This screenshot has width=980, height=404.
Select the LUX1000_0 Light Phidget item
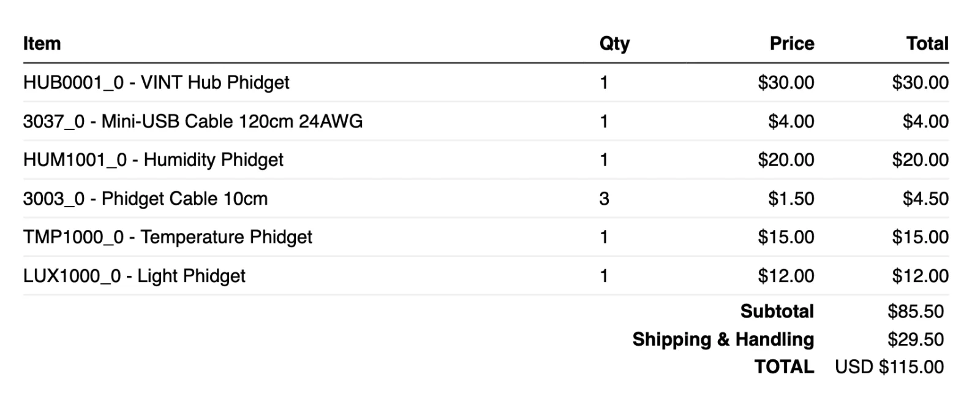point(134,276)
